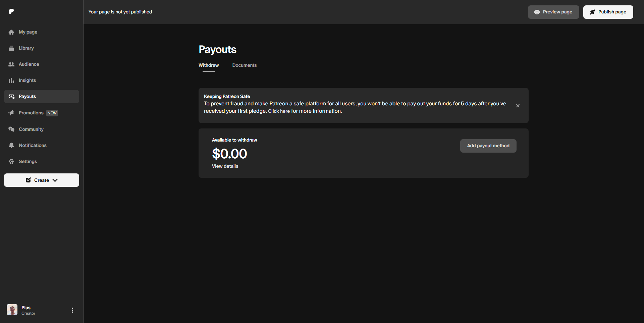The image size is (644, 323).
Task: Open My page via home icon
Action: click(x=11, y=32)
